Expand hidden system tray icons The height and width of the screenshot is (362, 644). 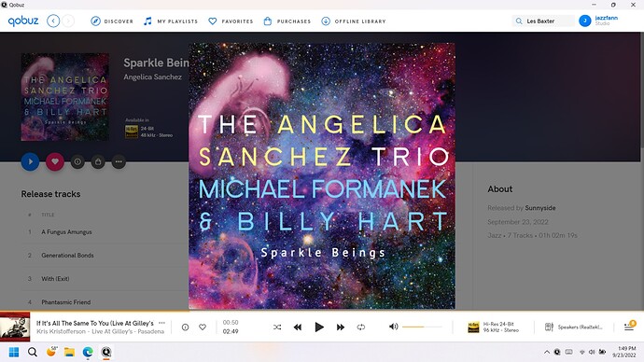coord(547,352)
